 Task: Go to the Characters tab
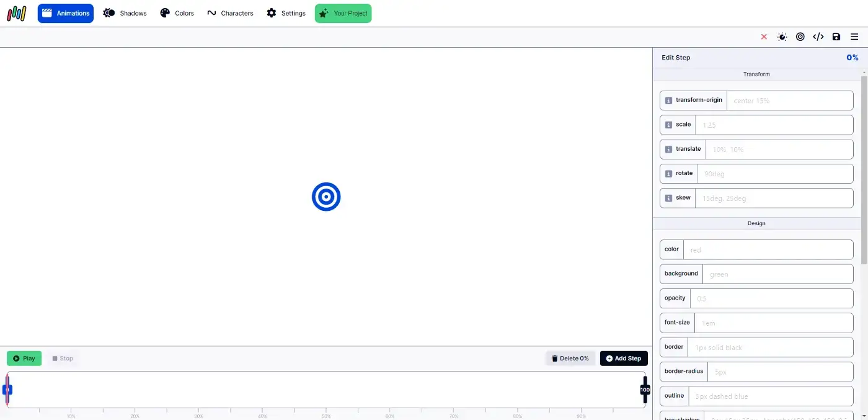230,13
